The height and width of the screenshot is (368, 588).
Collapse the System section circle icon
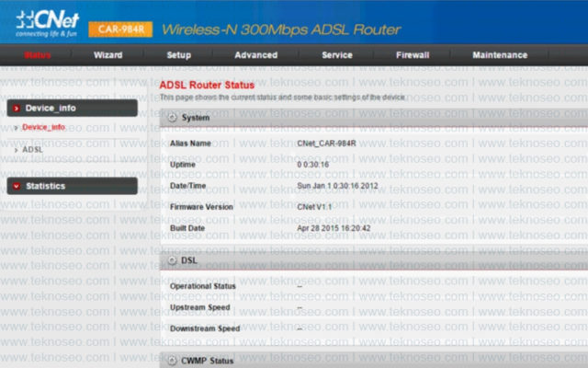[172, 118]
